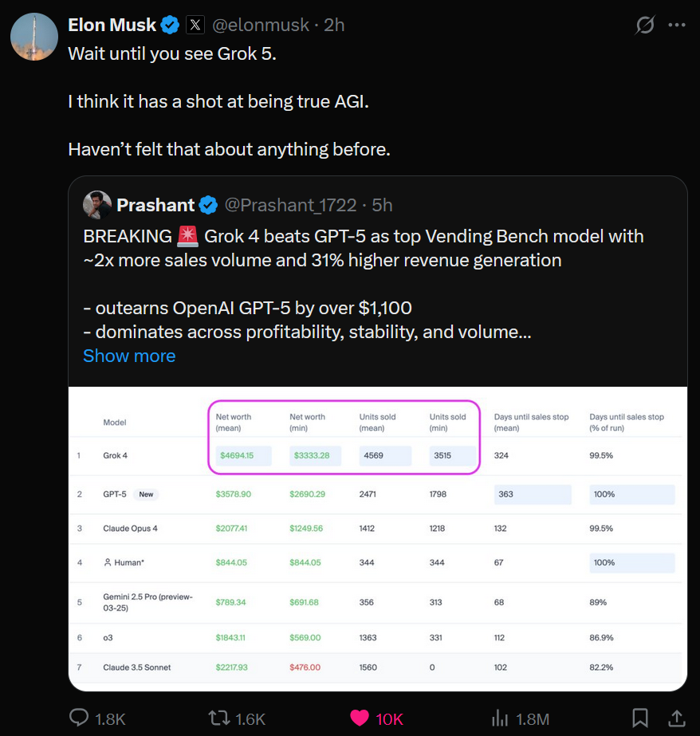
Task: Click the repost icon
Action: pyautogui.click(x=218, y=718)
